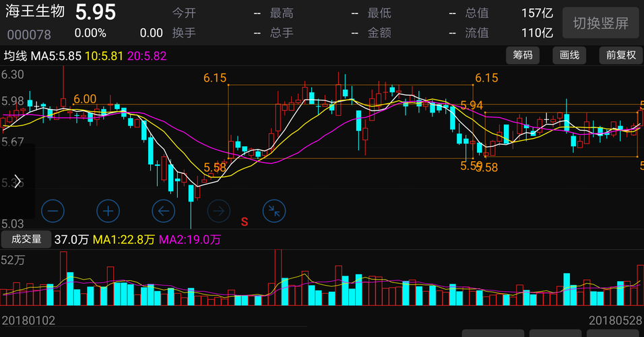Screen dimensions: 644x337
Task: Tap the 最低 low price label
Action: click(x=379, y=13)
